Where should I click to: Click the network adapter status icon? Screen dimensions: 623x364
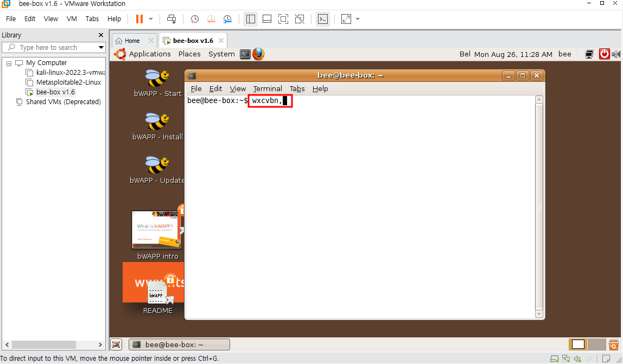566,359
